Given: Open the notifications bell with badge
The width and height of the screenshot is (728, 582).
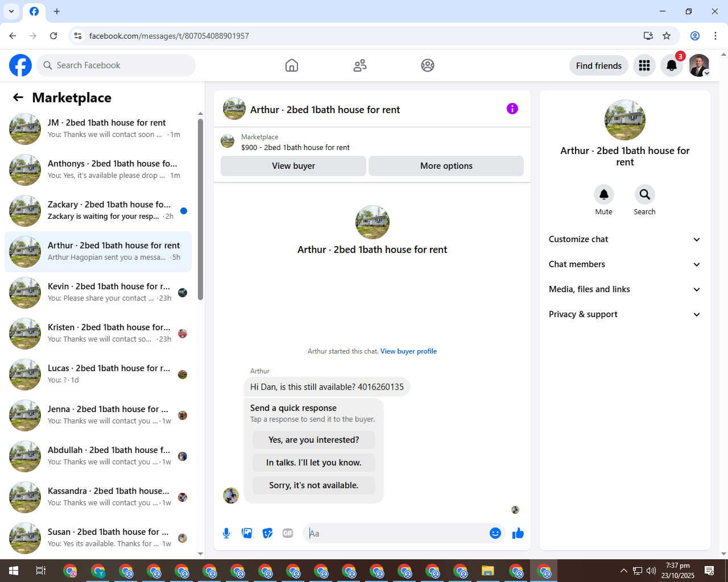Looking at the screenshot, I should pyautogui.click(x=672, y=65).
